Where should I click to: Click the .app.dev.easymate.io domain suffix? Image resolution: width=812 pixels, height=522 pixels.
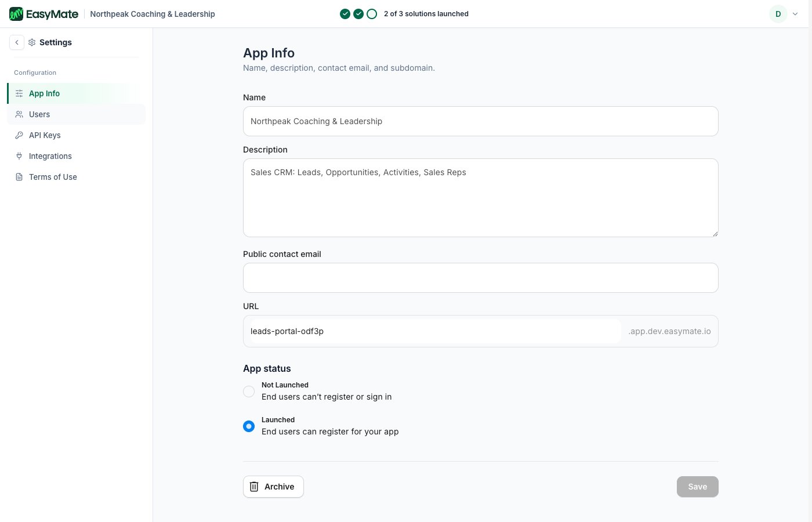pos(669,331)
